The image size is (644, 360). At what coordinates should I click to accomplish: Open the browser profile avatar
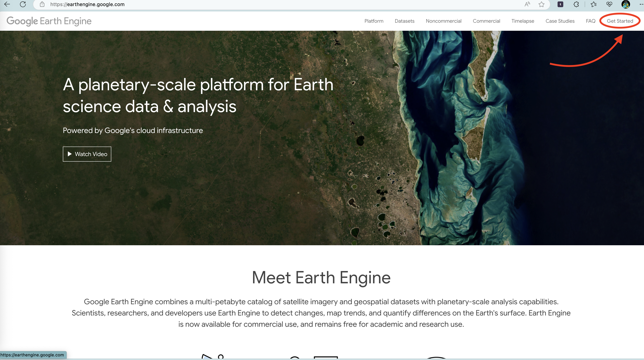[x=625, y=4]
